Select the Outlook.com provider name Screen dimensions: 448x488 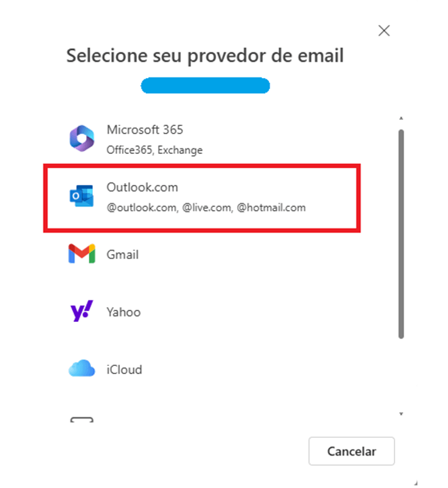142,187
